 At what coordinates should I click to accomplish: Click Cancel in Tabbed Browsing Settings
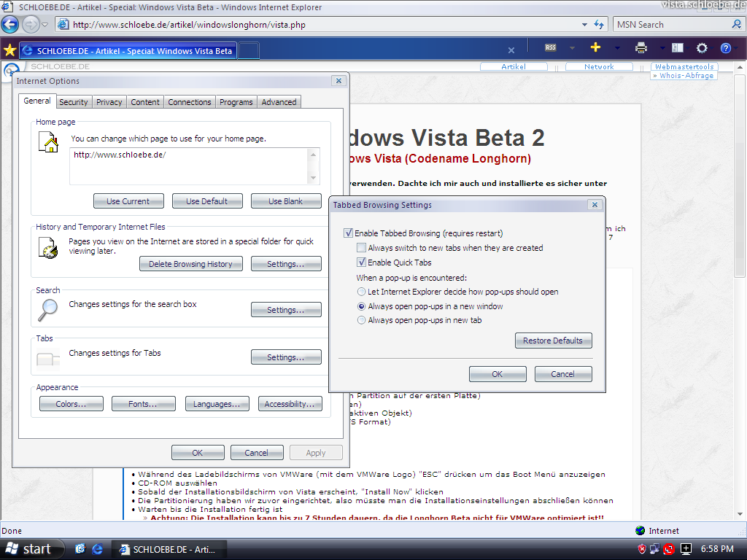(563, 374)
